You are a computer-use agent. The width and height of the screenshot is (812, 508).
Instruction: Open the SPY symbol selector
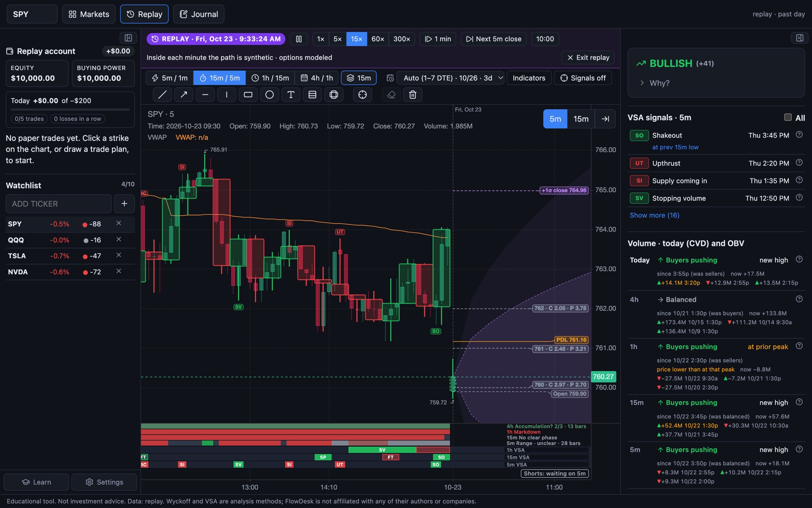click(x=32, y=14)
